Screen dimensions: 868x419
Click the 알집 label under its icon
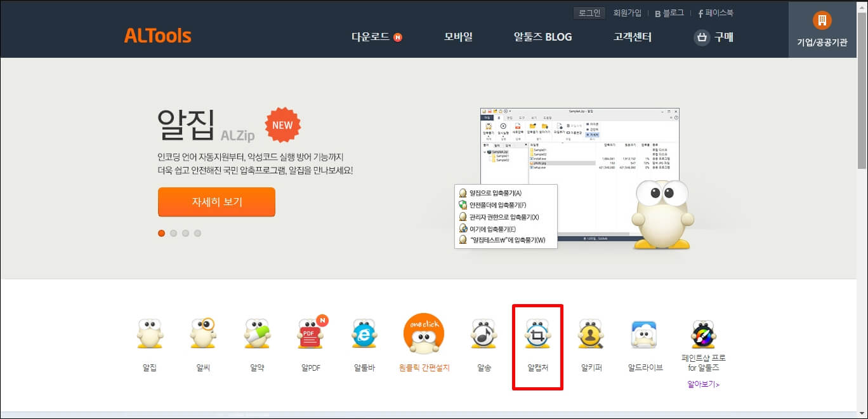coord(150,368)
